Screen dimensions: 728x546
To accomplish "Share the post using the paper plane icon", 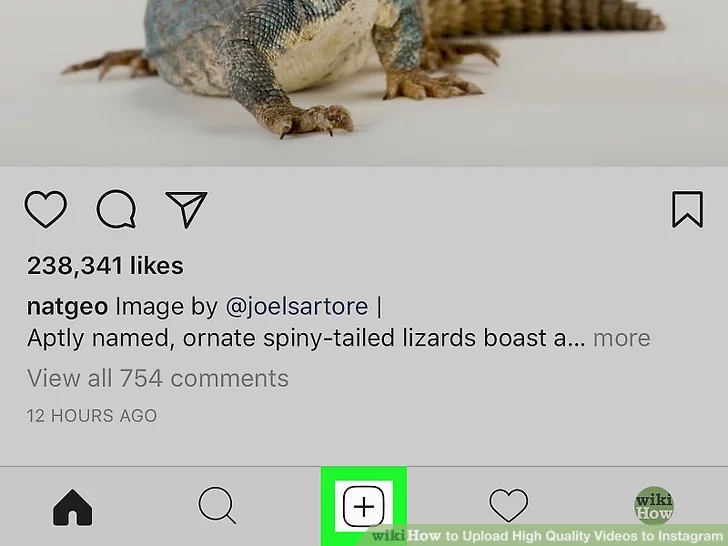I will tap(187, 209).
